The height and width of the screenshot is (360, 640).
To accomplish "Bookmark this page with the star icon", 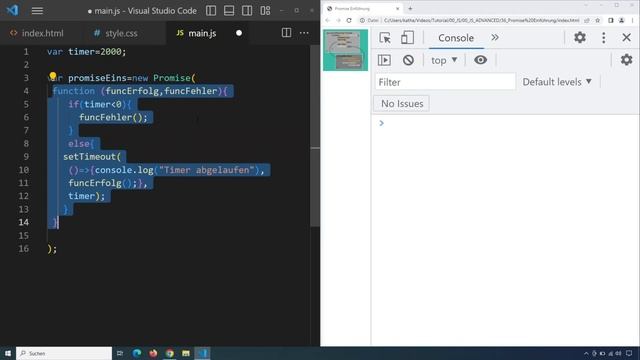I will tap(598, 20).
